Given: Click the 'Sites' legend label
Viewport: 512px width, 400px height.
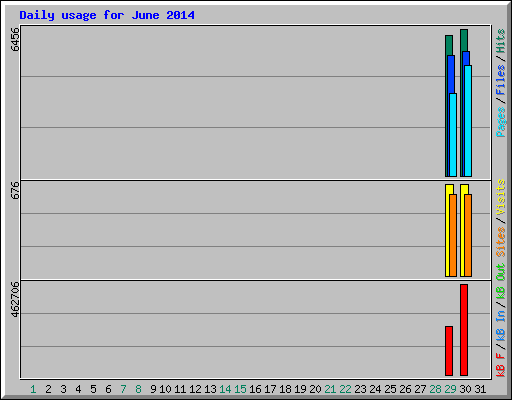Looking at the screenshot, I should click(501, 242).
